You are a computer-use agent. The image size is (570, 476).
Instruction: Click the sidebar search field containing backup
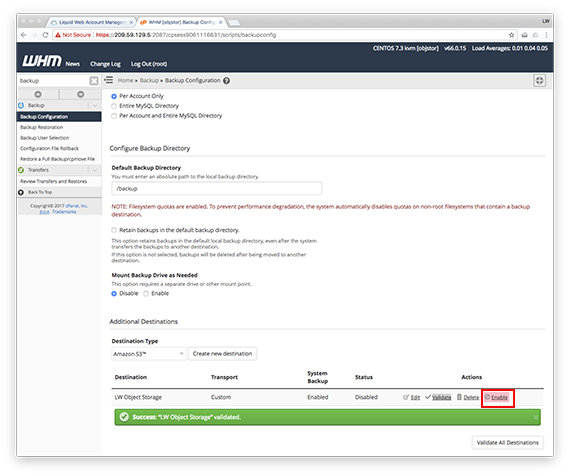coord(53,81)
